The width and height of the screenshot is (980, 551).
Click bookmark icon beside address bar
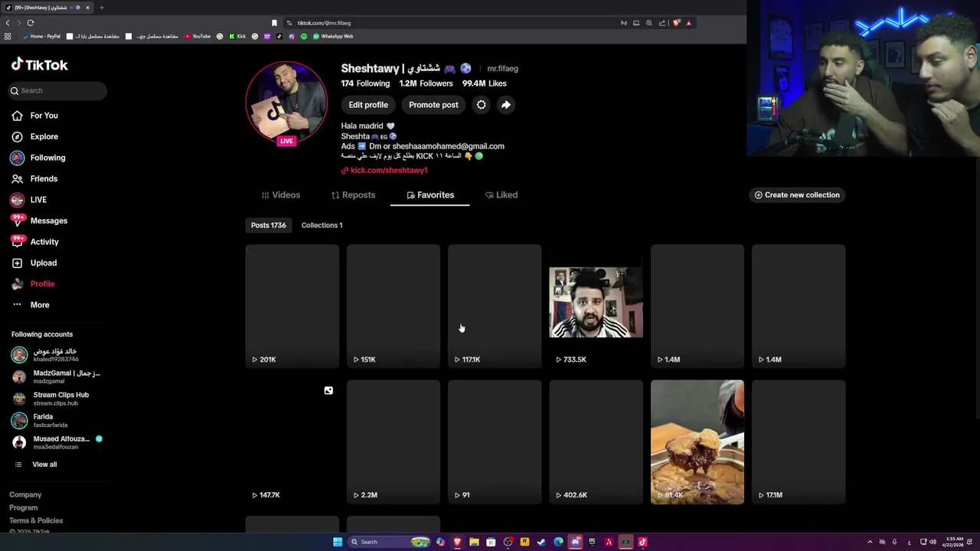(x=274, y=23)
